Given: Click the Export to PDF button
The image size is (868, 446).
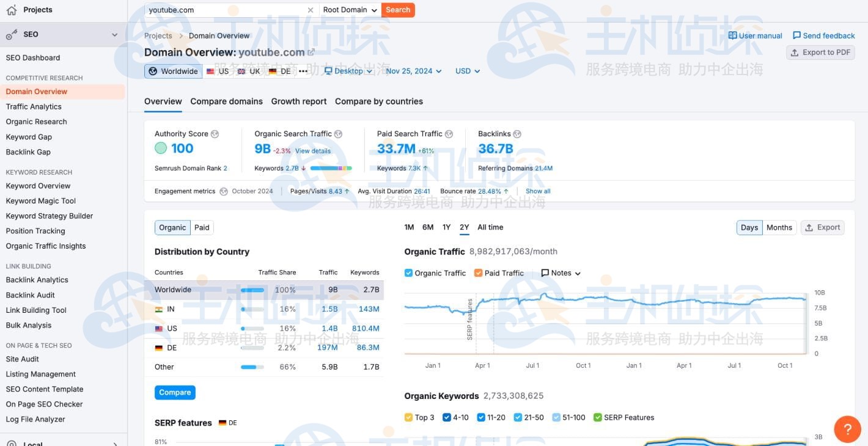Looking at the screenshot, I should tap(820, 52).
